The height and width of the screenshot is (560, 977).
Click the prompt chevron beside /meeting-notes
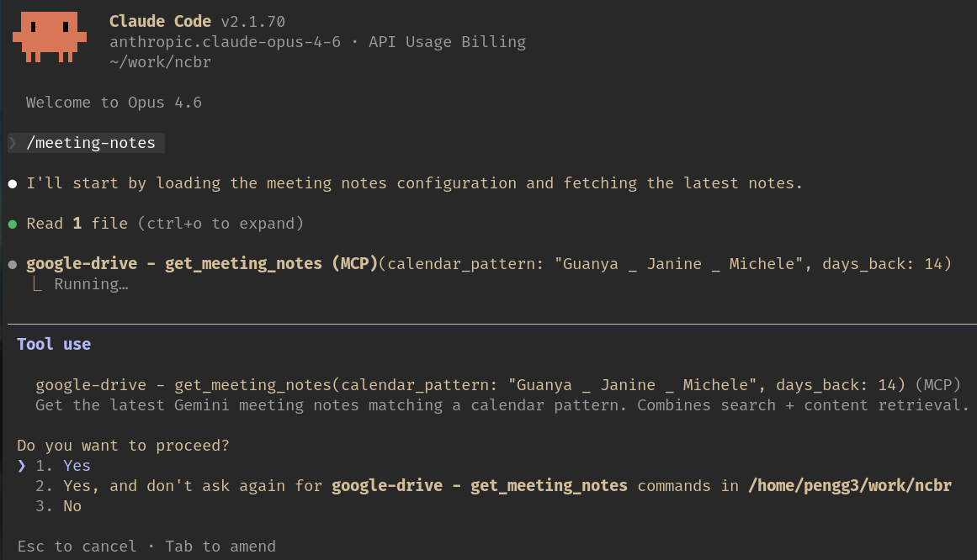13,143
